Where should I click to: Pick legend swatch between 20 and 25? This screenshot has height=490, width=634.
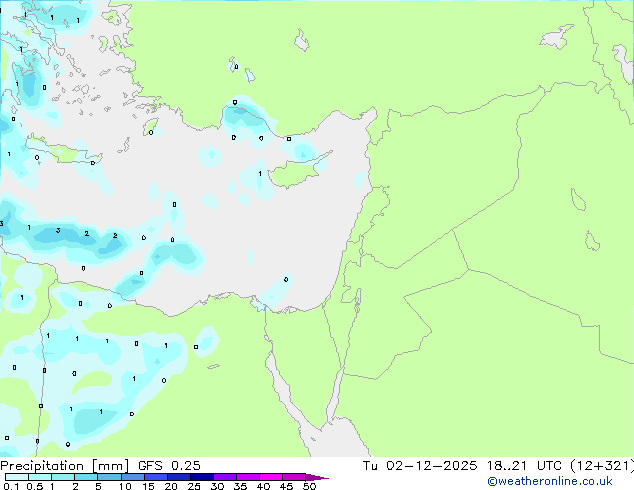click(178, 477)
